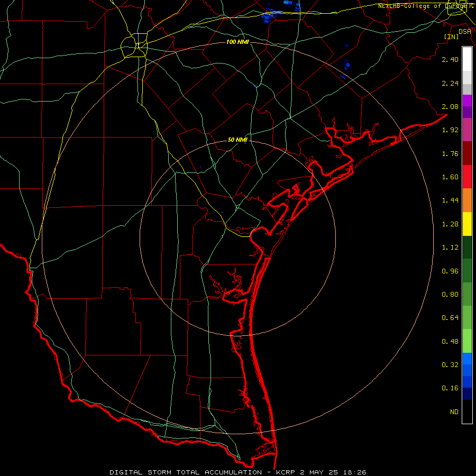The image size is (476, 476).
Task: Click the 100 NMI range ring label
Action: (x=237, y=42)
